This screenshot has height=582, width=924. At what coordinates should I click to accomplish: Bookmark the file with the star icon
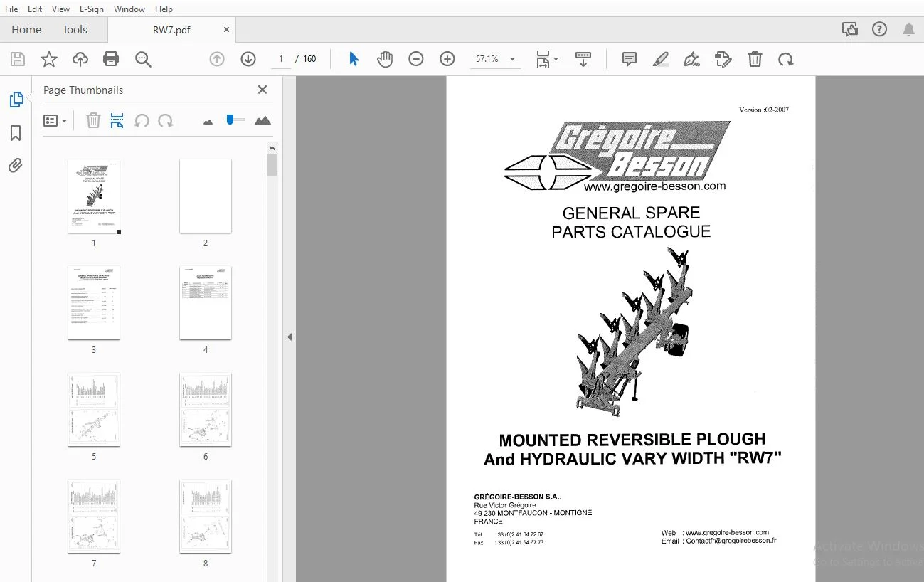(x=49, y=59)
